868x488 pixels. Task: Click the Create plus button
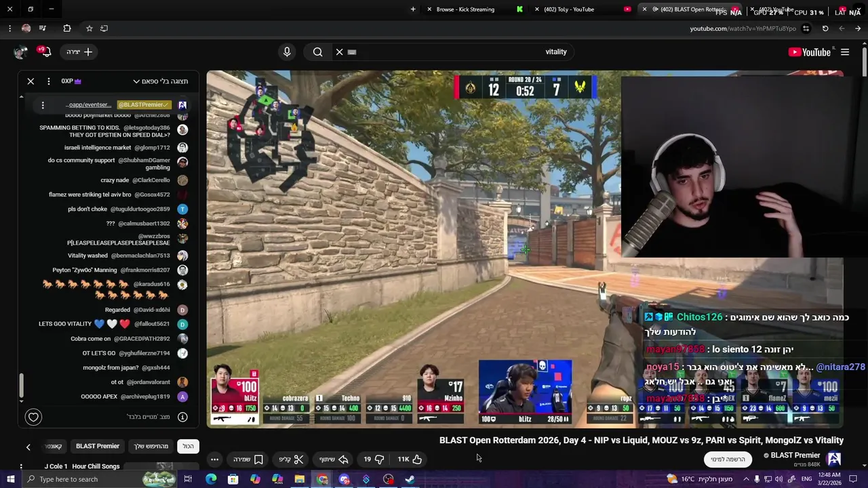click(x=79, y=52)
